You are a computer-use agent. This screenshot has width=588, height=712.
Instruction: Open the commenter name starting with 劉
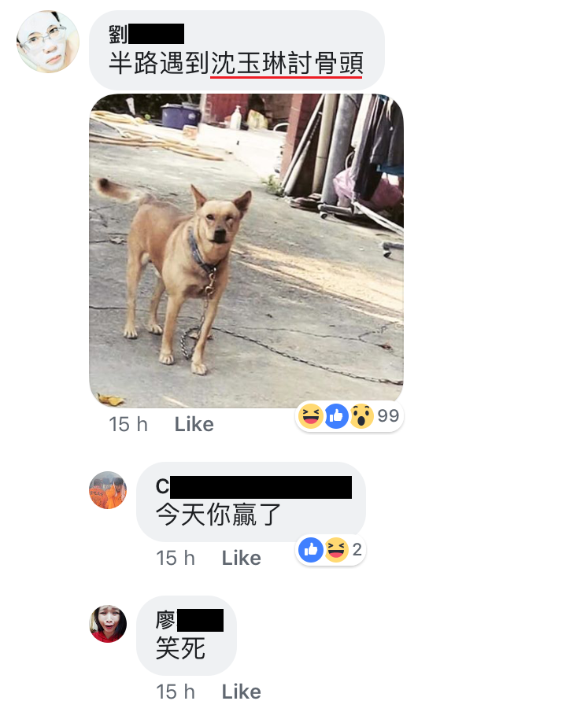pyautogui.click(x=146, y=34)
